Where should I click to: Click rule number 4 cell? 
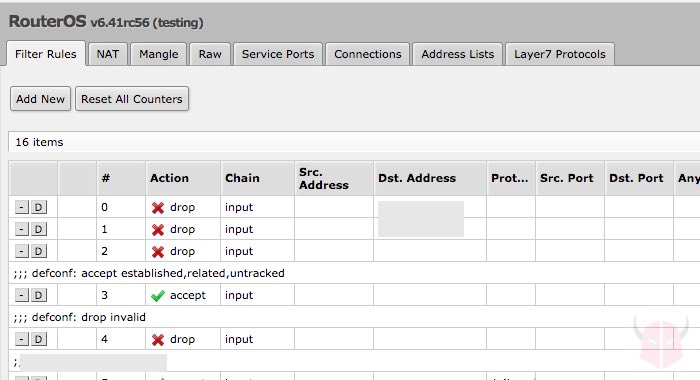pos(121,339)
